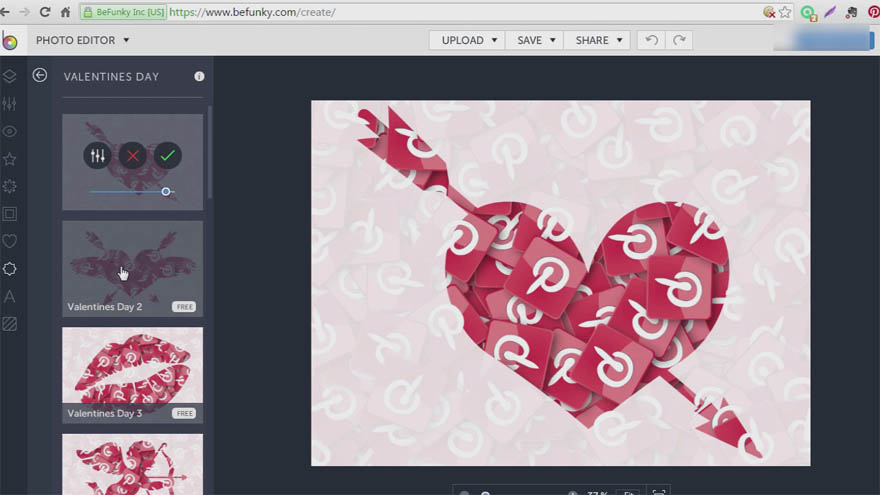Redo the last edit
The height and width of the screenshot is (495, 880).
679,40
